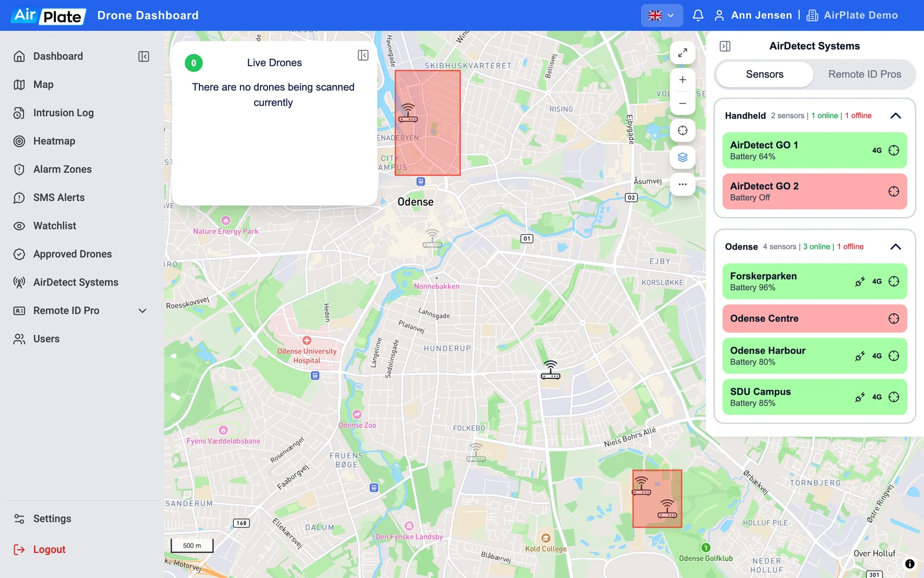Open the map layers selector

point(683,157)
